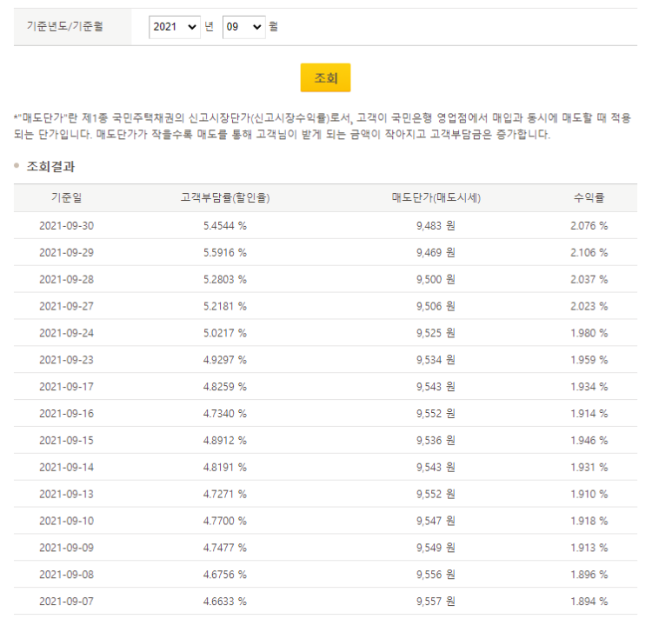Click selling price 9,500 원
Image resolution: width=672 pixels, height=619 pixels.
pos(436,279)
